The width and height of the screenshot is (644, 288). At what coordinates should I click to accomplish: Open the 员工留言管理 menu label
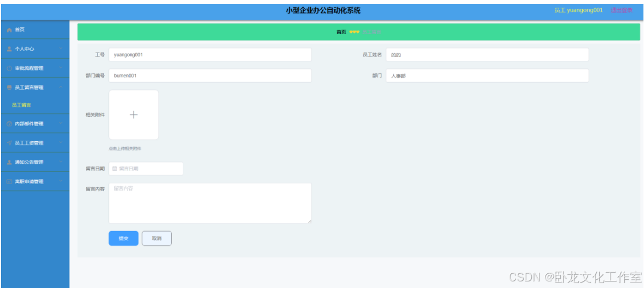tap(29, 88)
